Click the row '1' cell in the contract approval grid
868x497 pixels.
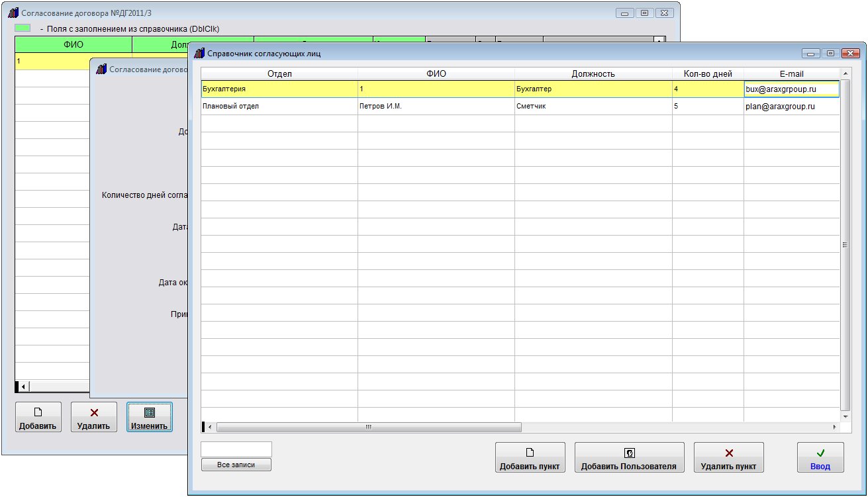point(52,61)
